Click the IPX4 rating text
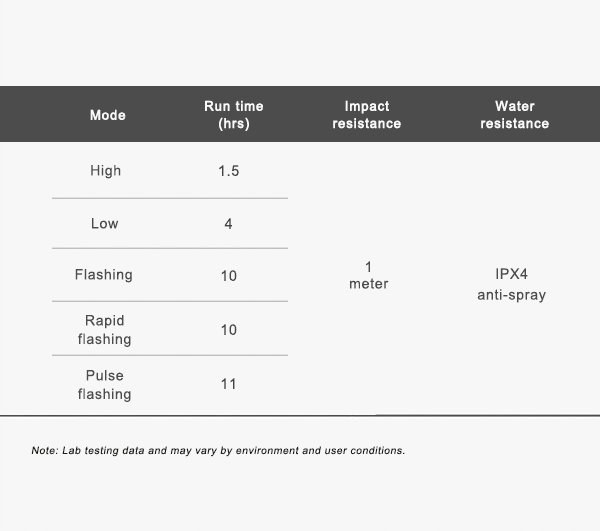Screen dimensions: 600x531 pyautogui.click(x=511, y=274)
